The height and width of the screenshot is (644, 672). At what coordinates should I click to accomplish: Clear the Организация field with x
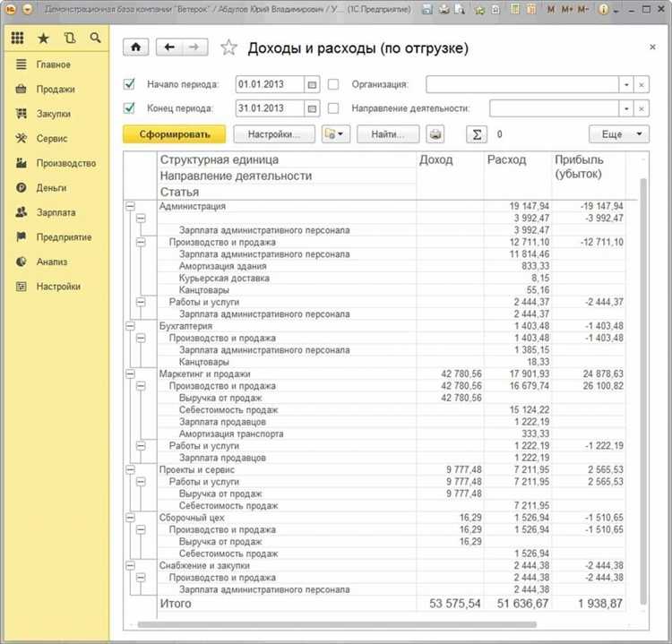point(642,84)
